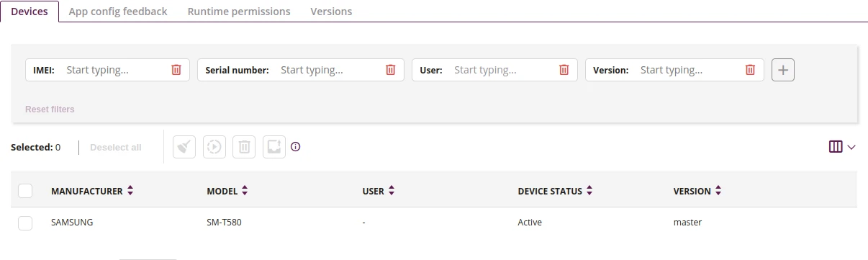868x260 pixels.
Task: Switch to Runtime permissions tab
Action: (239, 12)
